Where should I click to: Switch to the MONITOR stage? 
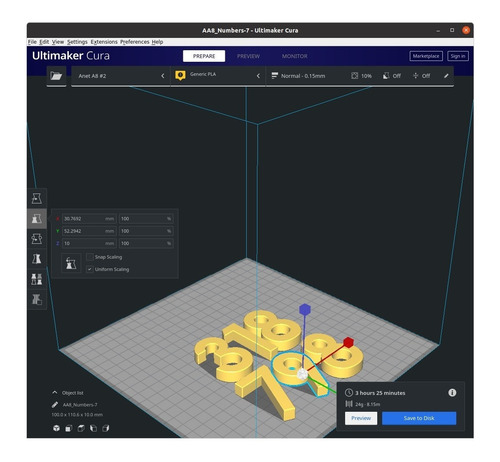coord(295,56)
